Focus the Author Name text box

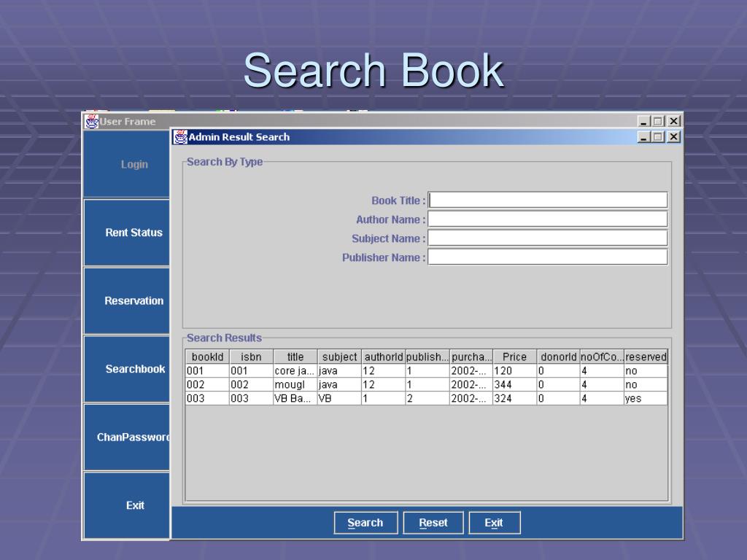click(547, 219)
